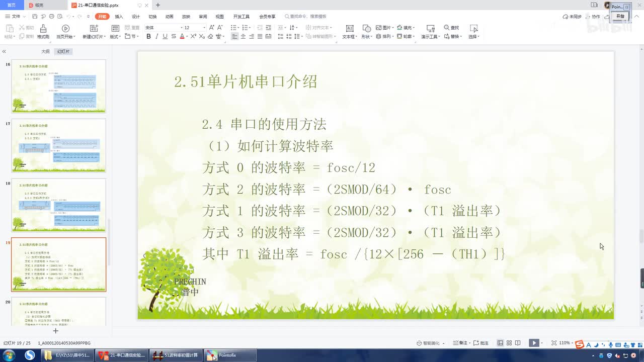The width and height of the screenshot is (644, 362).
Task: Click the Presentation Tools (演示工具) icon
Action: click(430, 28)
